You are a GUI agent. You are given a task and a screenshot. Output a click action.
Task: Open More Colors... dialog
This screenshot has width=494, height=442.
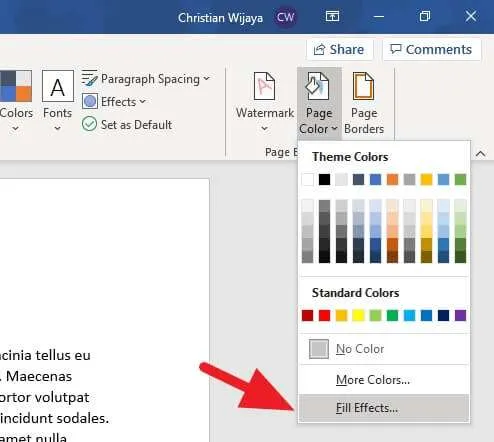384,380
